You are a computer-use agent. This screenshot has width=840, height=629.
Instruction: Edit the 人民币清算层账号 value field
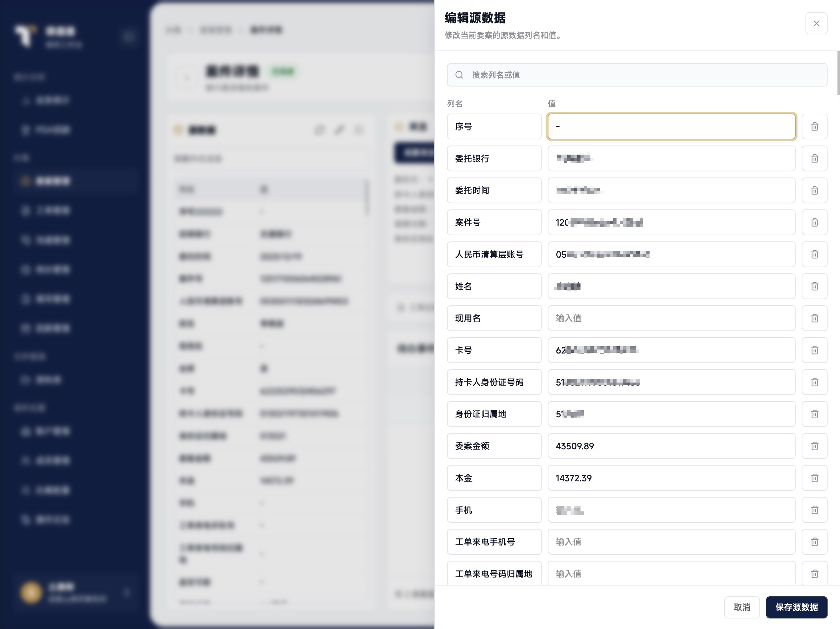(x=671, y=254)
